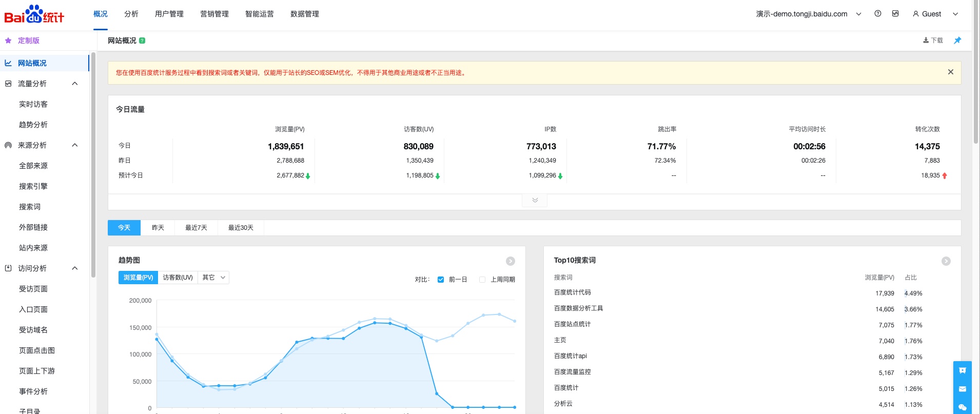Collapse the 流量分析 sidebar section
Screen dimensions: 980x414
coord(75,84)
